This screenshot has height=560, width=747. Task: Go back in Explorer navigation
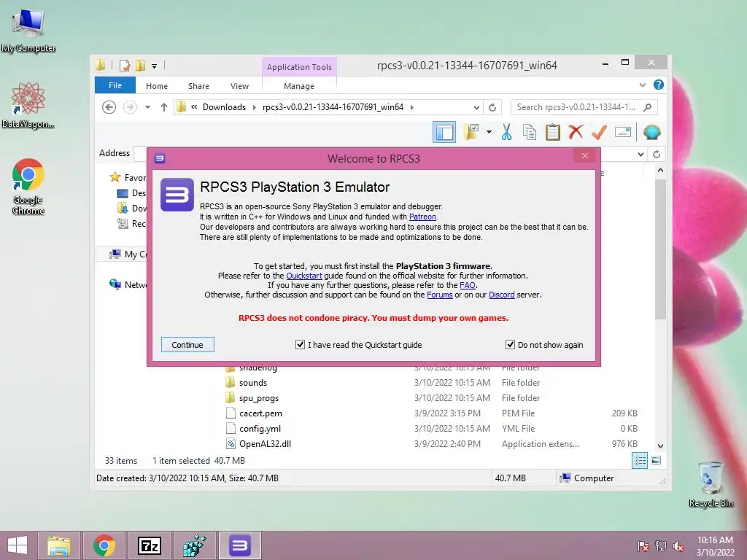tap(109, 107)
